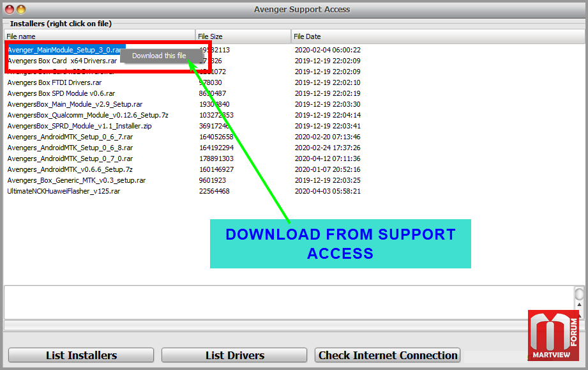Viewport: 588px width, 370px height.
Task: Click file date 2020-04-12 07:11:36
Action: [328, 158]
